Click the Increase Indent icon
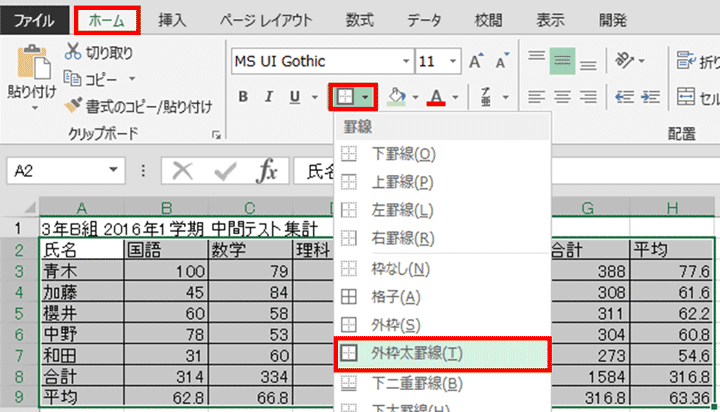 [x=650, y=97]
